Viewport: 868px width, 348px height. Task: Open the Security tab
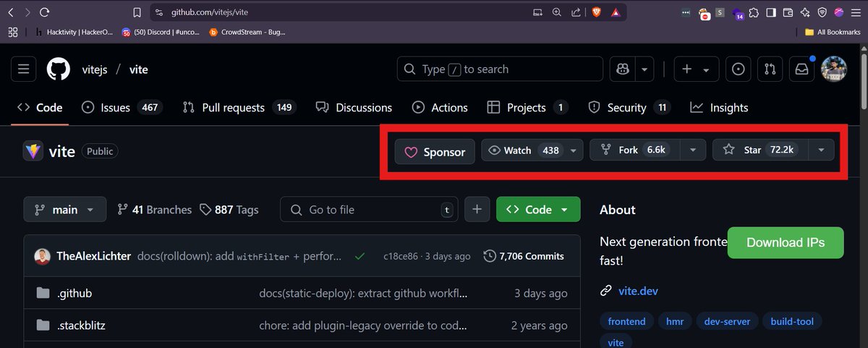(x=629, y=108)
